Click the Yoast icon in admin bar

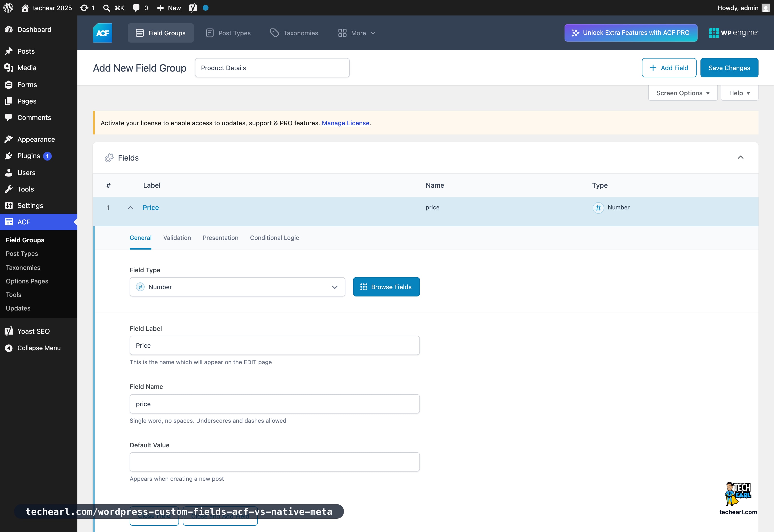[193, 8]
